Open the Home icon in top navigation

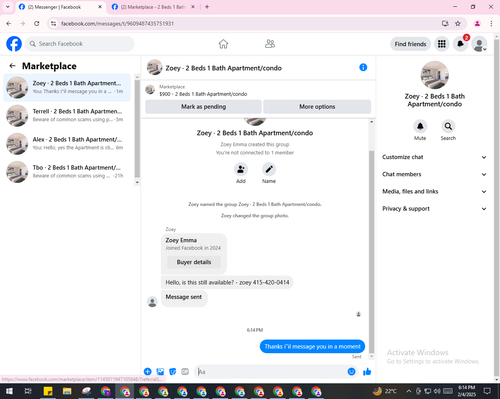(223, 44)
